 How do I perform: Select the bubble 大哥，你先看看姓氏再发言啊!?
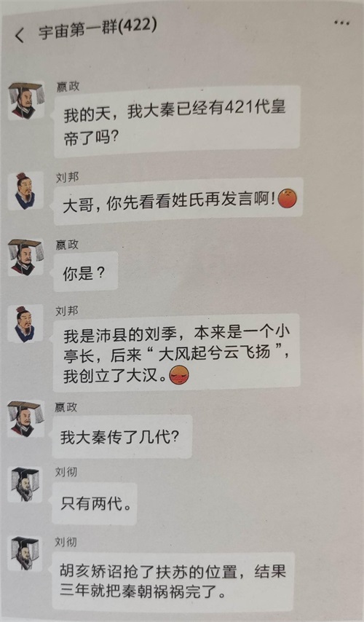click(x=178, y=201)
